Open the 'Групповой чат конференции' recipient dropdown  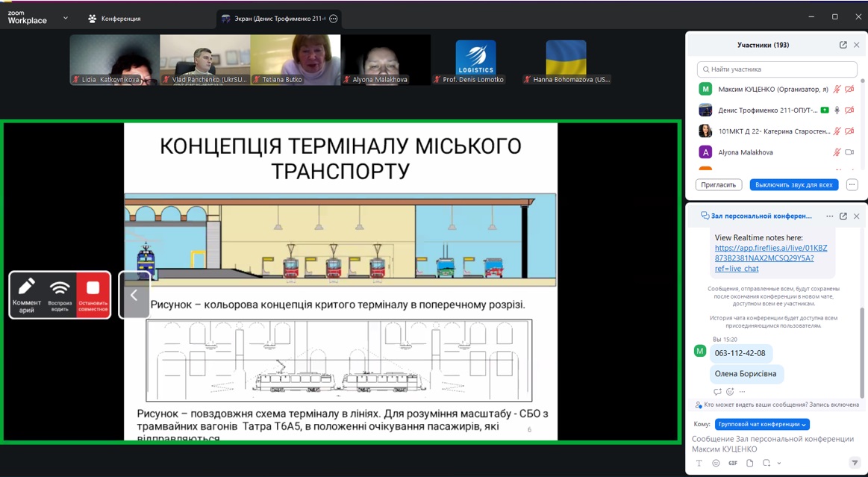point(761,424)
